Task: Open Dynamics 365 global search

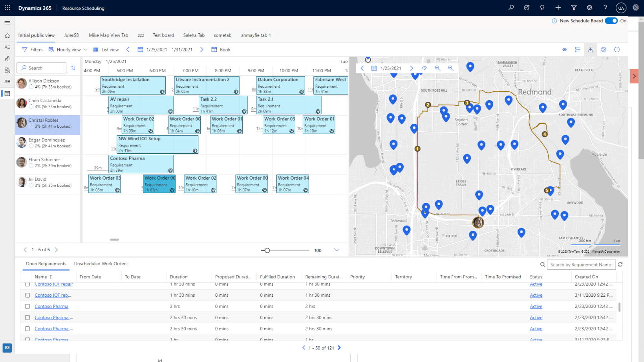Action: (x=510, y=7)
